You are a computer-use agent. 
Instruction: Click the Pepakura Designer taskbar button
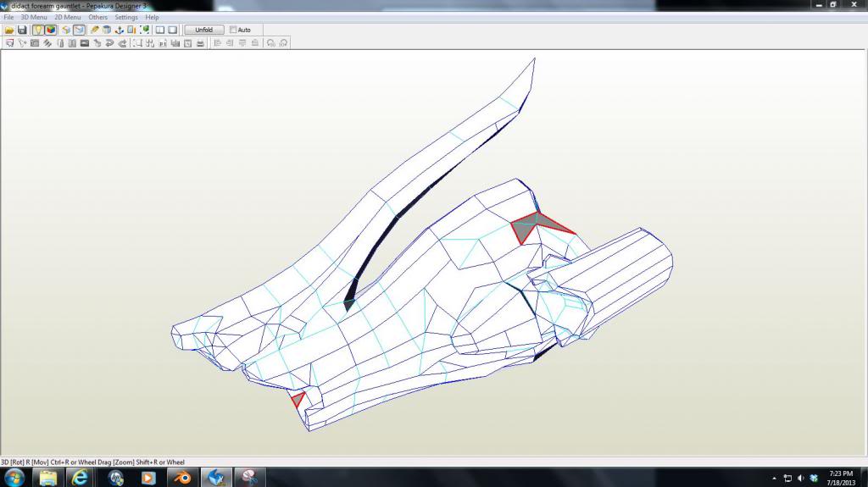tap(216, 477)
